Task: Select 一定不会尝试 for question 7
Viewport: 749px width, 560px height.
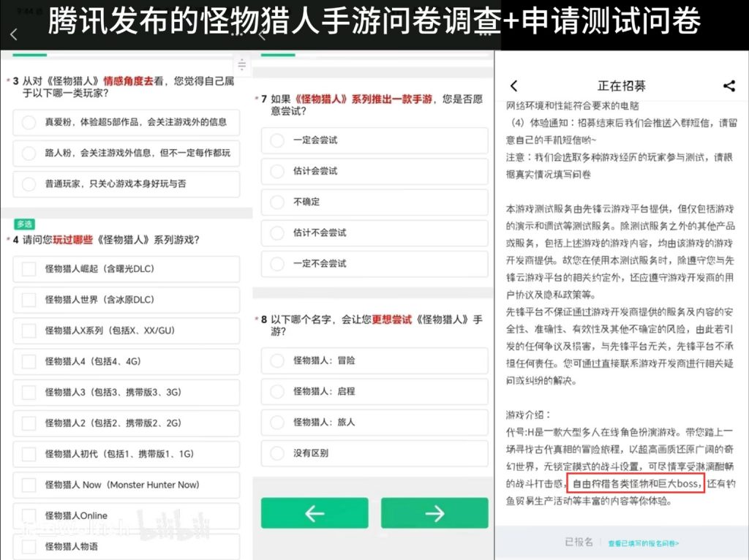Action: pos(374,263)
